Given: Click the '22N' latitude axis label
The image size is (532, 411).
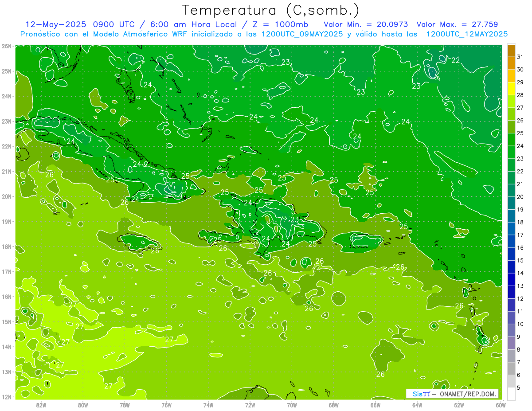Looking at the screenshot, I should [7, 146].
